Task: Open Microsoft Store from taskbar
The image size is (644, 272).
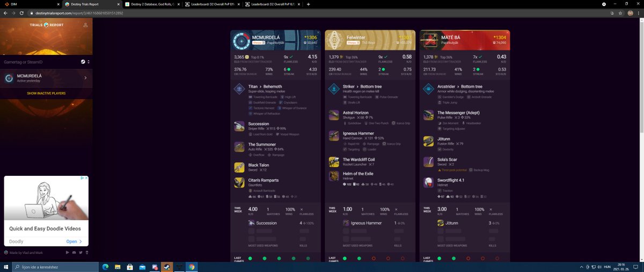Action: (129, 267)
